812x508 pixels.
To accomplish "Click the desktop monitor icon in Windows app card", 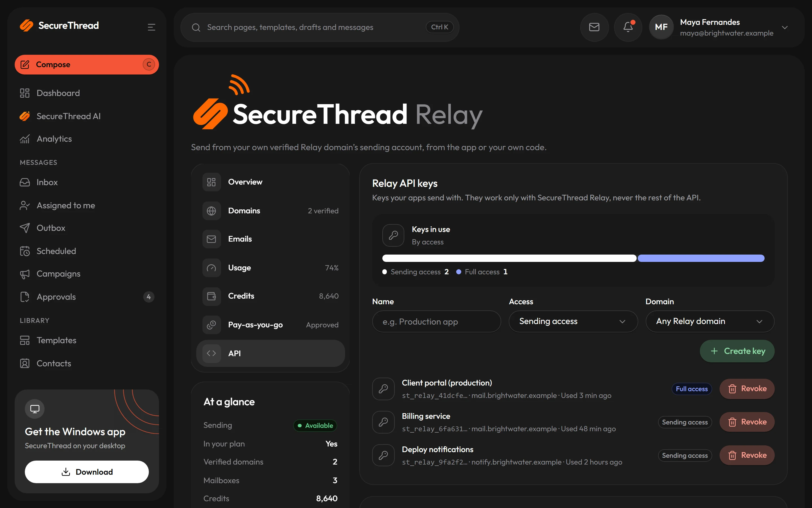I will 35,409.
